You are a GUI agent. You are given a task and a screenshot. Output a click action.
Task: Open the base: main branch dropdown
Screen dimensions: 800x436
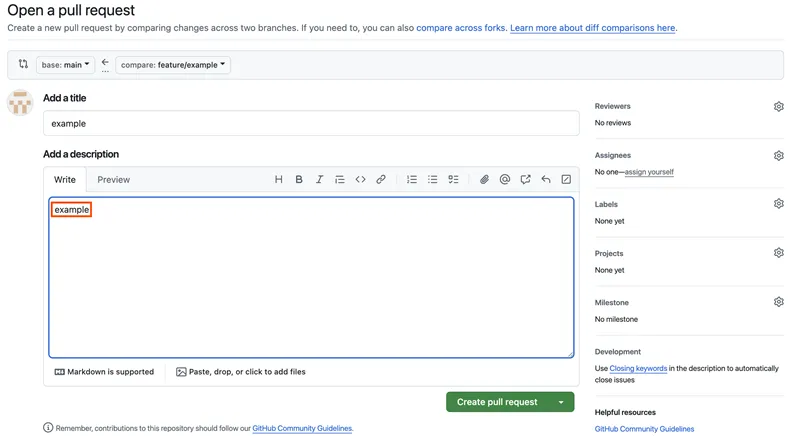tap(66, 65)
